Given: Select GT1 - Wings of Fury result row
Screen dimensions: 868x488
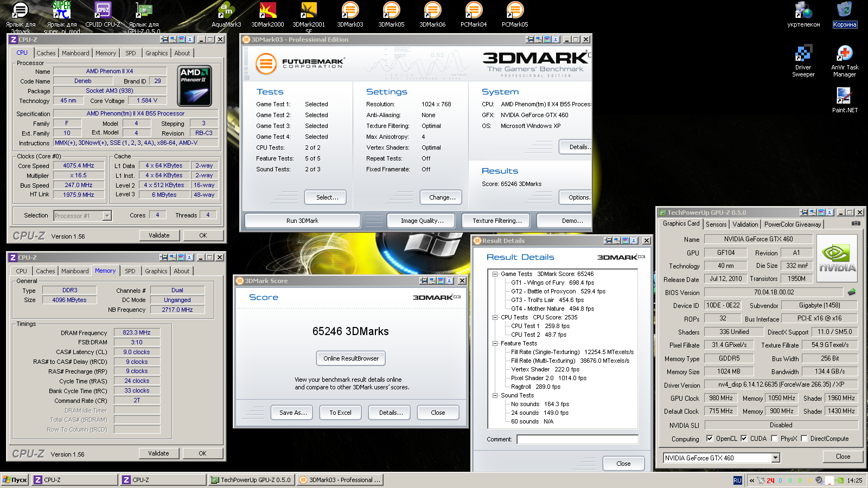Looking at the screenshot, I should pos(552,282).
